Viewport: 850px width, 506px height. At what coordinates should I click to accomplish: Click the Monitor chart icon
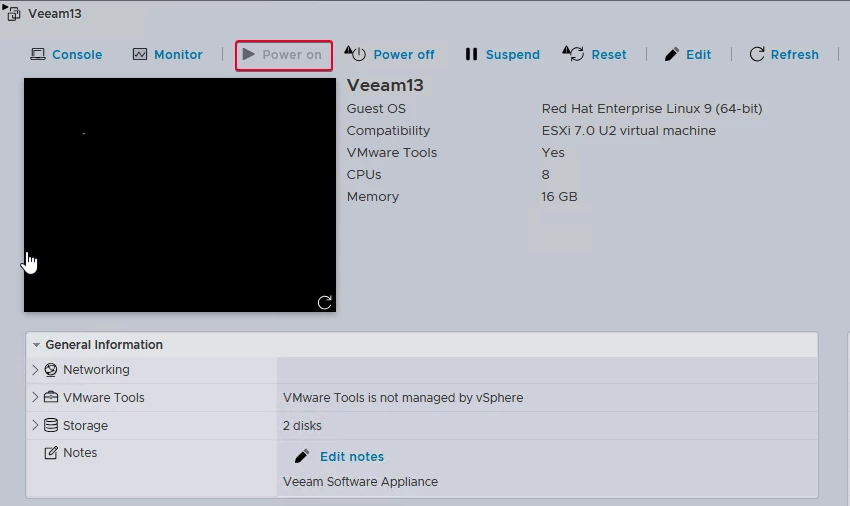coord(140,54)
